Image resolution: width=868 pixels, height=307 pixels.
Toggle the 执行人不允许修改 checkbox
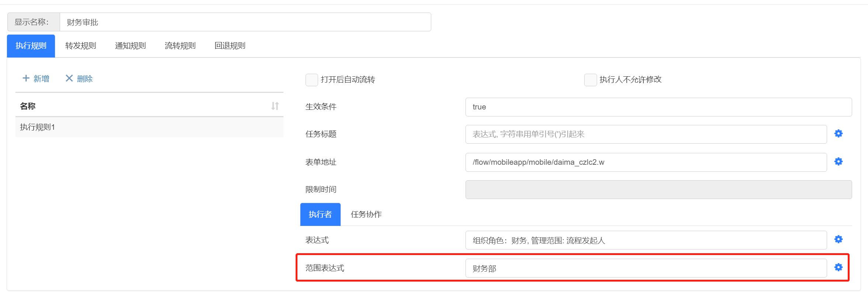[x=590, y=80]
